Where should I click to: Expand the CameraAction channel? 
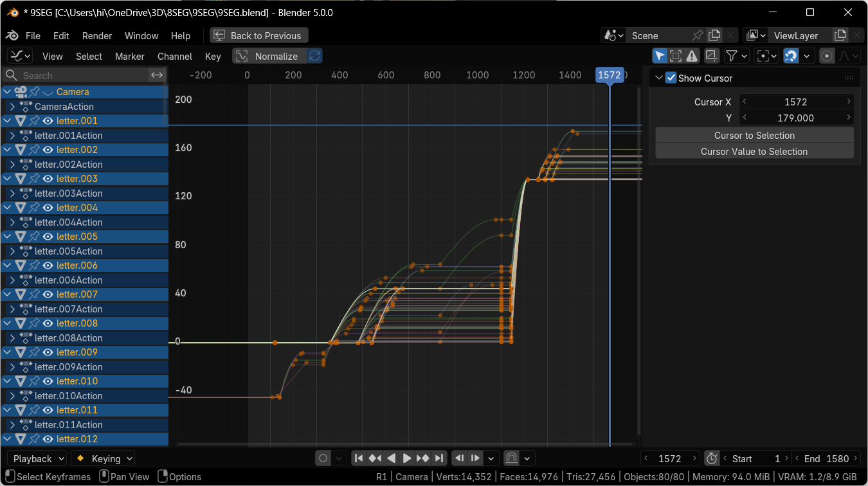12,107
